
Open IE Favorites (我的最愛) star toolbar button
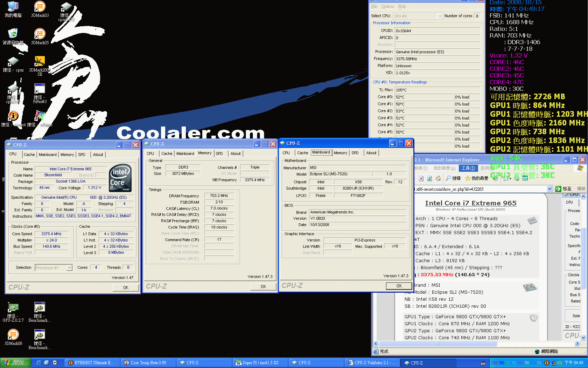pyautogui.click(x=476, y=178)
